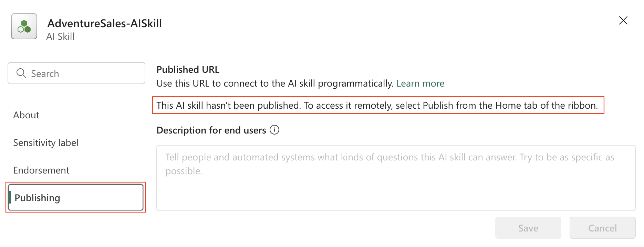The width and height of the screenshot is (644, 247).
Task: Click the URL connection instruction text
Action: (x=276, y=83)
